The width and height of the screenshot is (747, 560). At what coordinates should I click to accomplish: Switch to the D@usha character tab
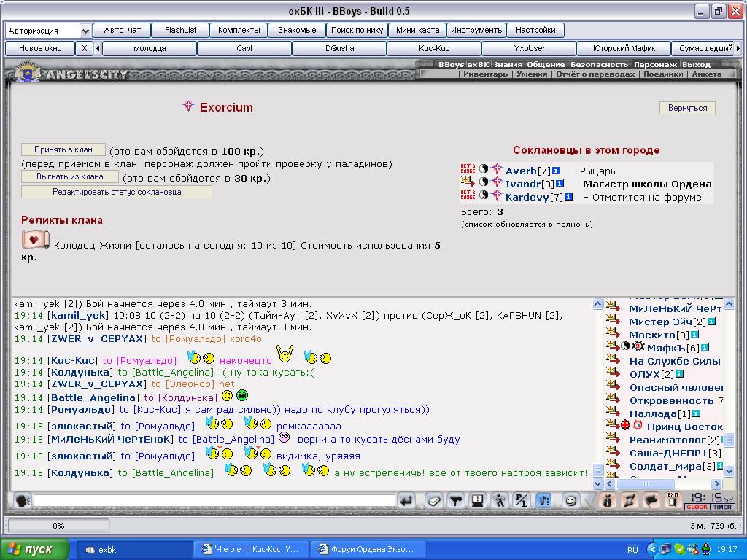[x=339, y=48]
